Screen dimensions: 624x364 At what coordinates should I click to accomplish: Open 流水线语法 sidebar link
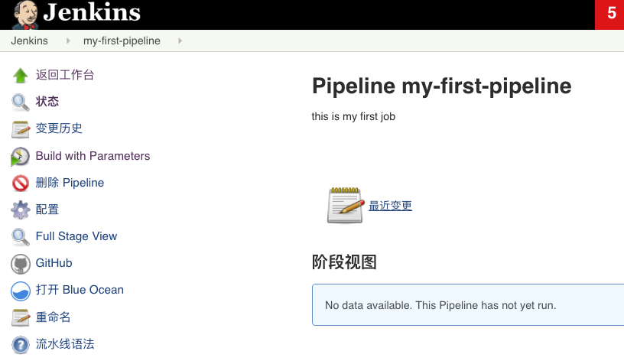pos(65,343)
